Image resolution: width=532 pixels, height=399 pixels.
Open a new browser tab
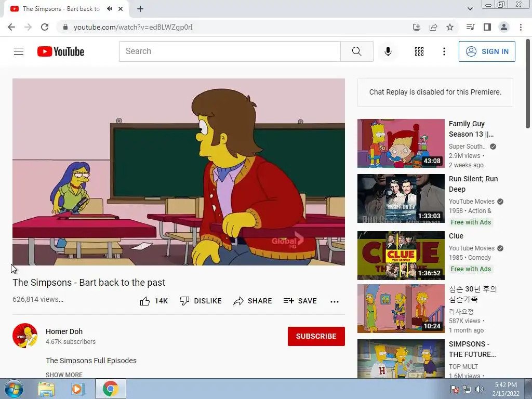(x=140, y=9)
